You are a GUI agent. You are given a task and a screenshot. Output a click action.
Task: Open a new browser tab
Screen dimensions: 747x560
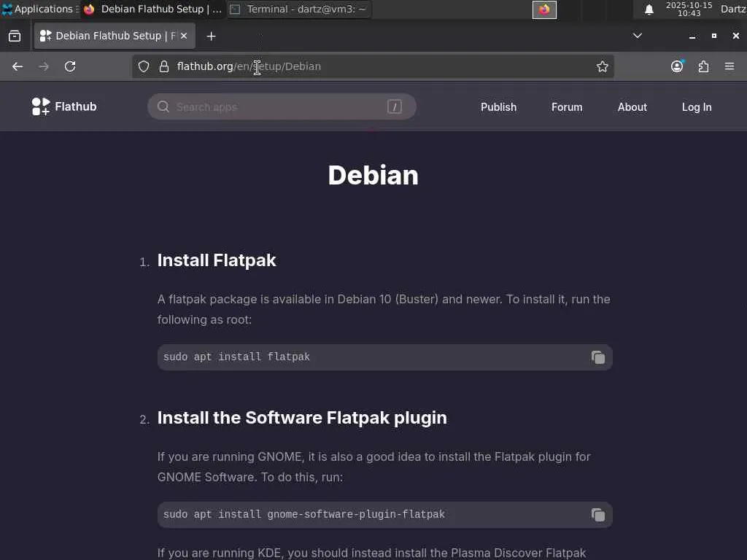pos(211,36)
